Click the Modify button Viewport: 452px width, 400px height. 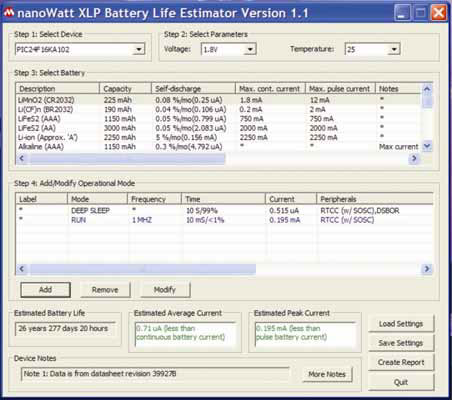click(165, 290)
